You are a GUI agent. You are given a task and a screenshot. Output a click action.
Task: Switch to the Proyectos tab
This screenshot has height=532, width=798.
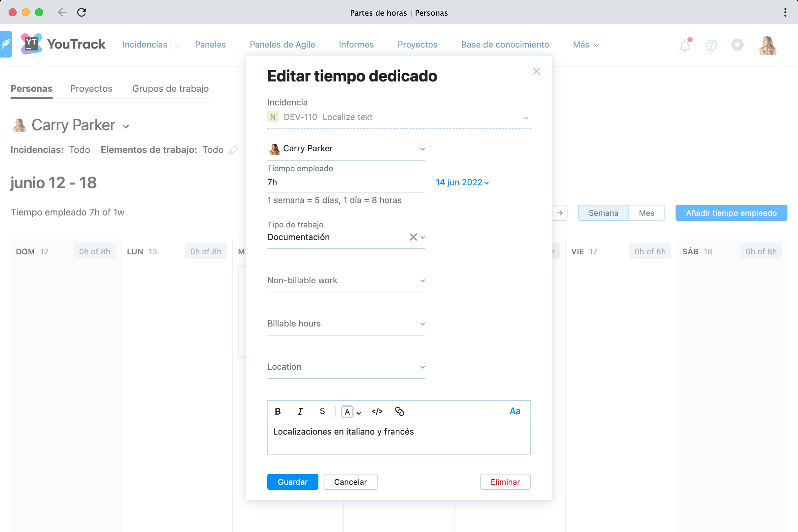(91, 88)
